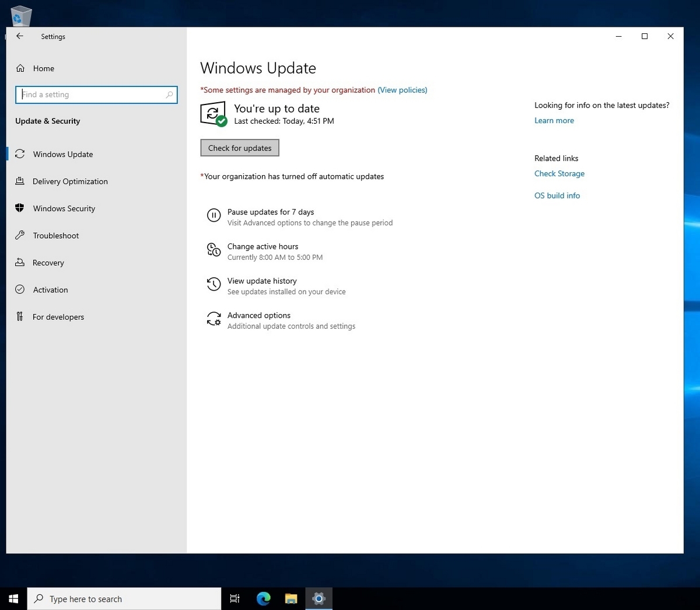
Task: Click the Activation checkmark circle icon
Action: pos(20,290)
